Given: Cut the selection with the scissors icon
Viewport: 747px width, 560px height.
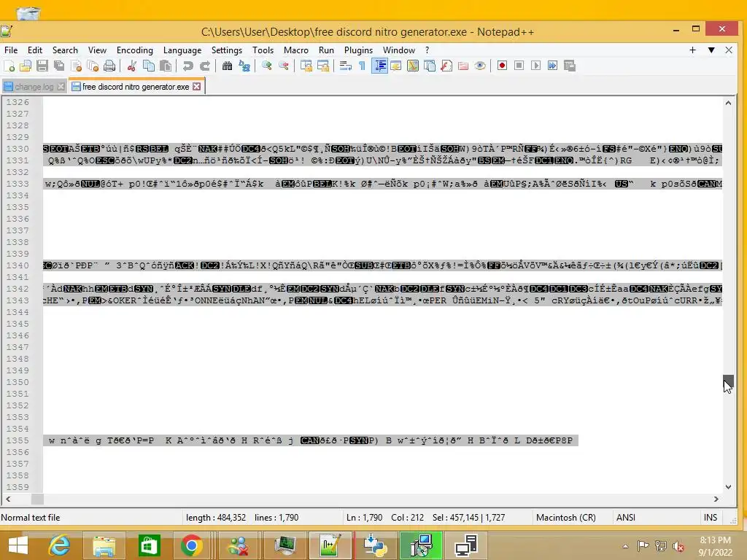Looking at the screenshot, I should (x=132, y=66).
